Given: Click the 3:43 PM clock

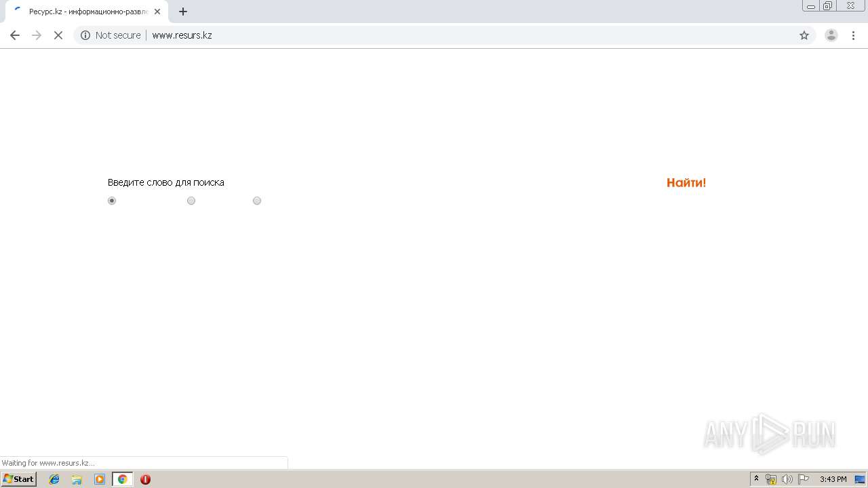Looking at the screenshot, I should pyautogui.click(x=833, y=479).
